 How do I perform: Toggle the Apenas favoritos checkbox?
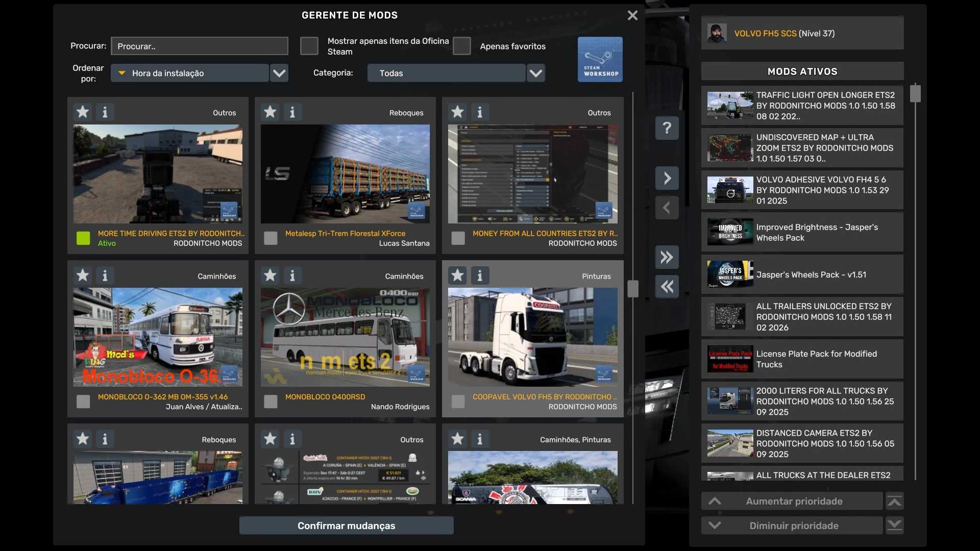click(x=461, y=46)
